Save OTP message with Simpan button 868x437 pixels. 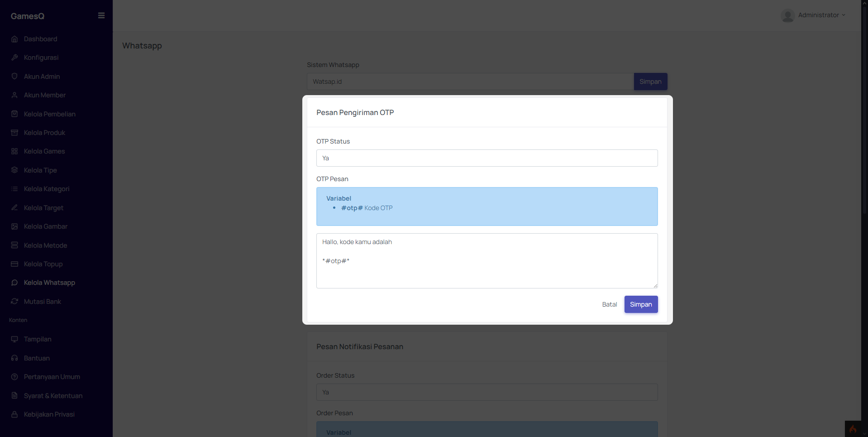(x=641, y=304)
